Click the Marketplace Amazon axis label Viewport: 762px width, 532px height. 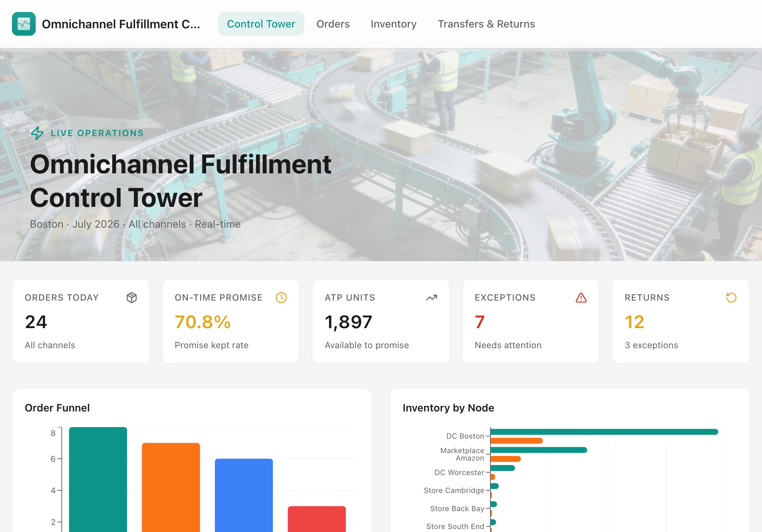coord(462,454)
